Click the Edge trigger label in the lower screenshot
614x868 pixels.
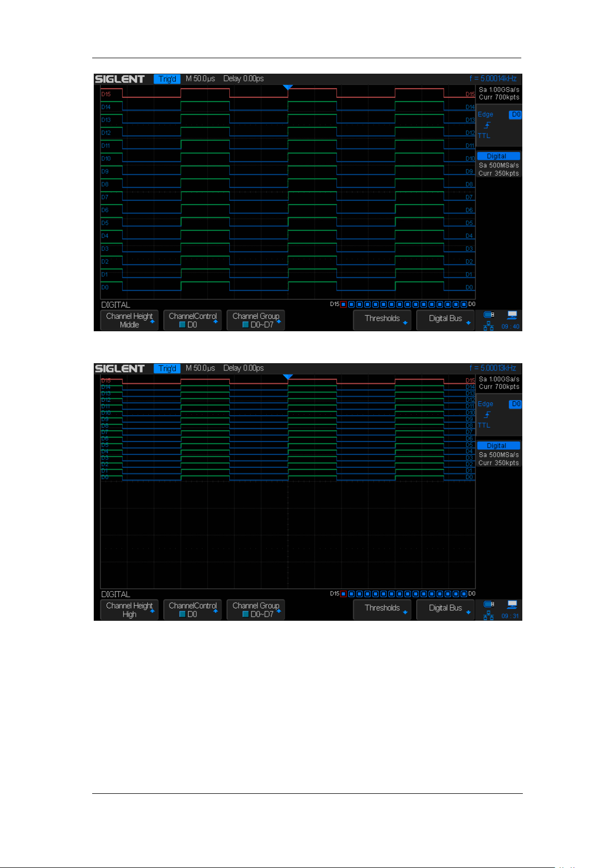(x=485, y=404)
